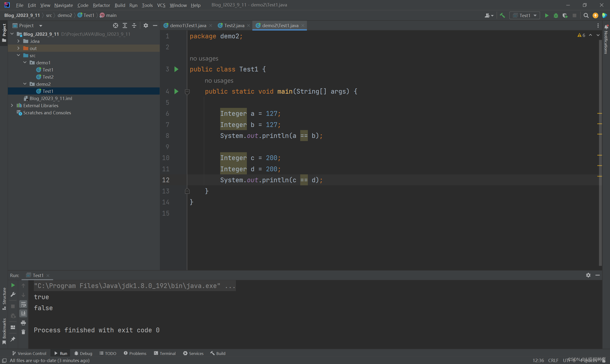Collapse main method fold marker

[x=187, y=92]
